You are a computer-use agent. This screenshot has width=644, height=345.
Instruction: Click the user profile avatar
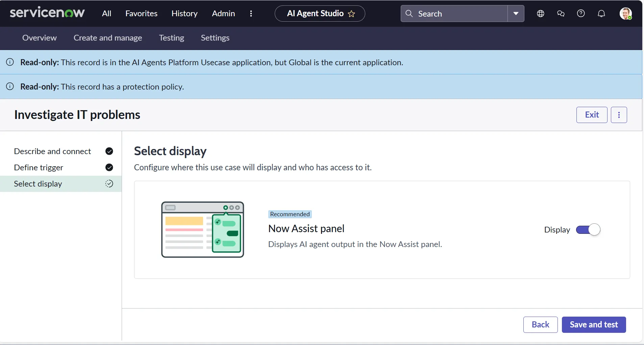(x=625, y=14)
